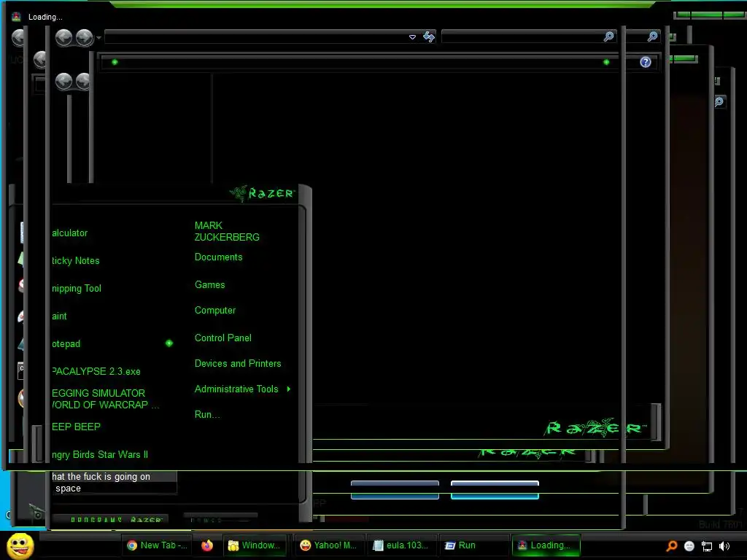
Task: Launch Snipping Tool from the Start menu
Action: (76, 288)
